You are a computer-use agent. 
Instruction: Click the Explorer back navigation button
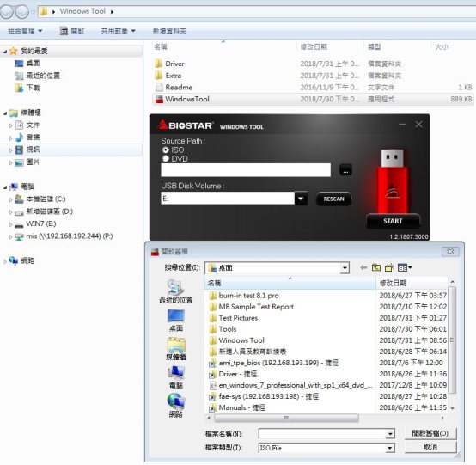coord(7,11)
